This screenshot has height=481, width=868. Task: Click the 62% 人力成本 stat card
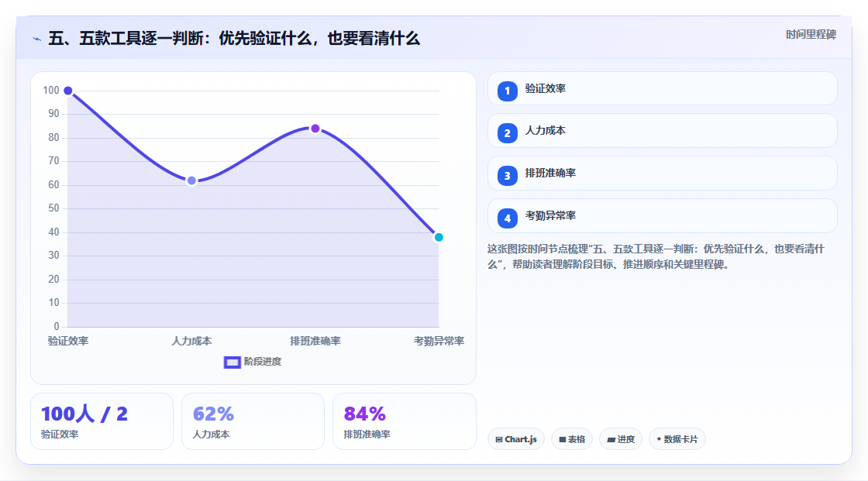[253, 421]
